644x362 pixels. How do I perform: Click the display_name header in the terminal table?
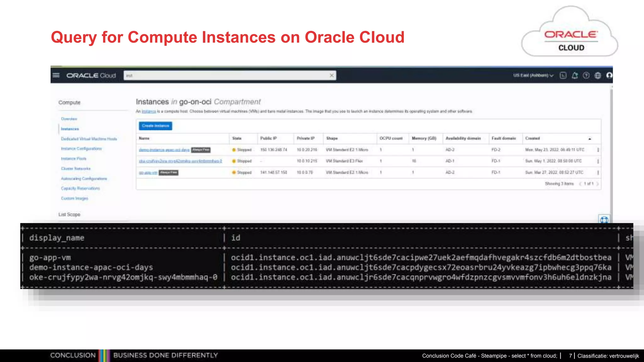(57, 238)
